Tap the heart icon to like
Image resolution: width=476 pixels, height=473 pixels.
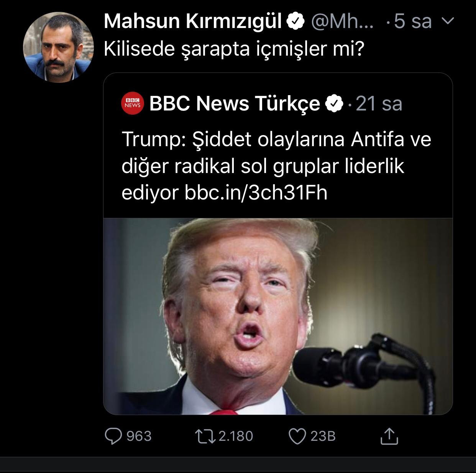pos(297,437)
